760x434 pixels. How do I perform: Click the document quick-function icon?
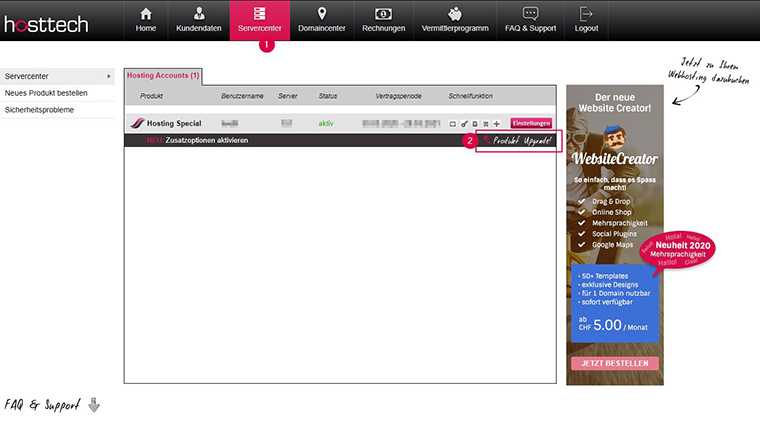[x=475, y=124]
